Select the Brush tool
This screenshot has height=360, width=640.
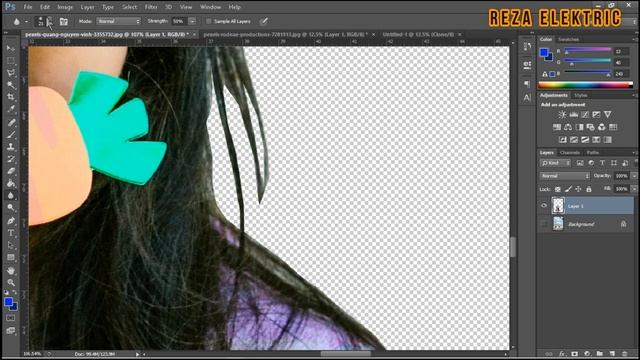point(11,134)
